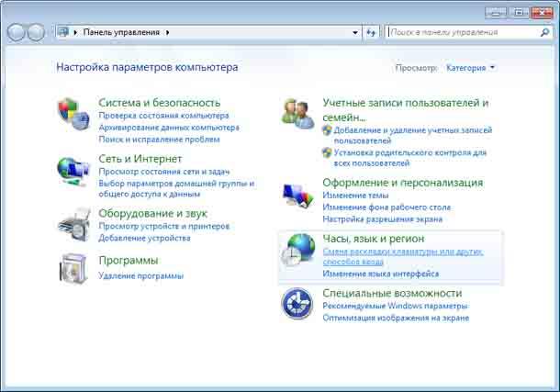This screenshot has width=560, height=392.
Task: Open Изменение языка интерфейса link
Action: click(381, 274)
